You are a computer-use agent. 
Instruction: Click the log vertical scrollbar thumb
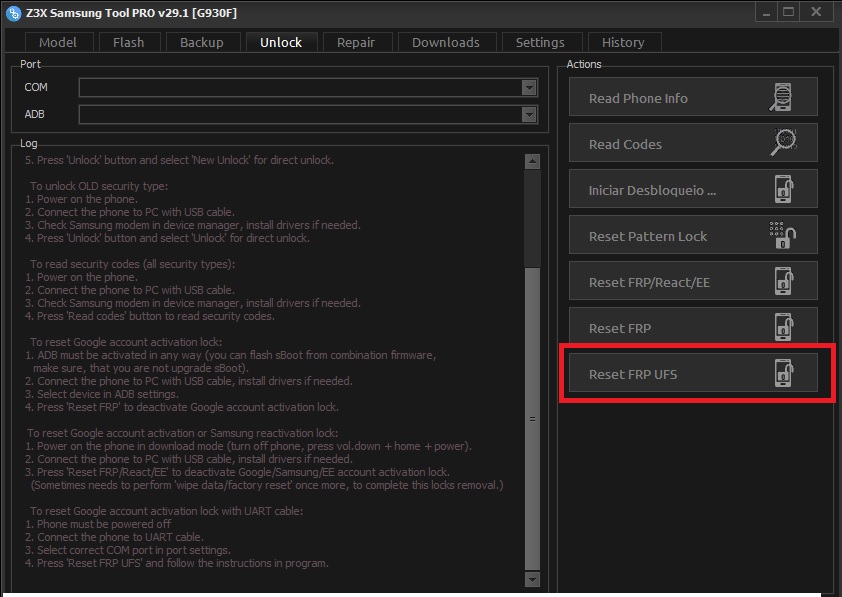(532, 419)
